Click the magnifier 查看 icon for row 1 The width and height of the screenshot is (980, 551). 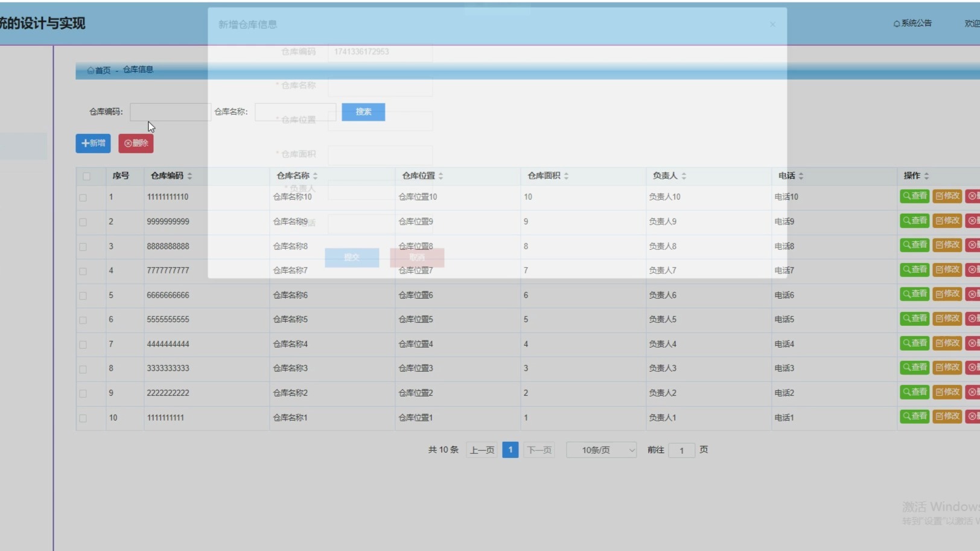pos(906,196)
